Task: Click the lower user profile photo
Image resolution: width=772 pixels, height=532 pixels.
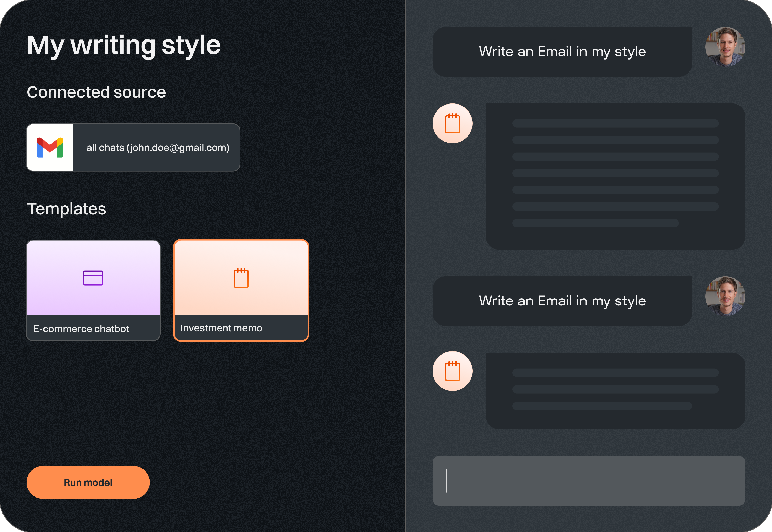Action: [725, 296]
